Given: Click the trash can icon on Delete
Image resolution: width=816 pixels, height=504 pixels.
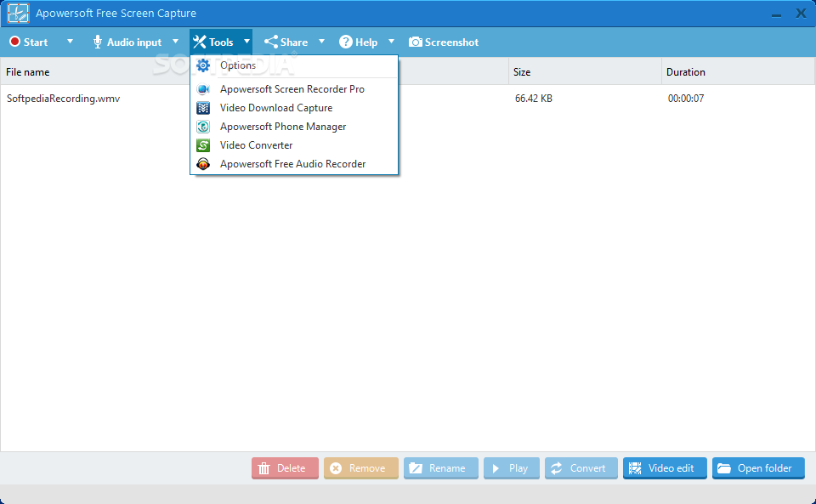Looking at the screenshot, I should coord(263,468).
